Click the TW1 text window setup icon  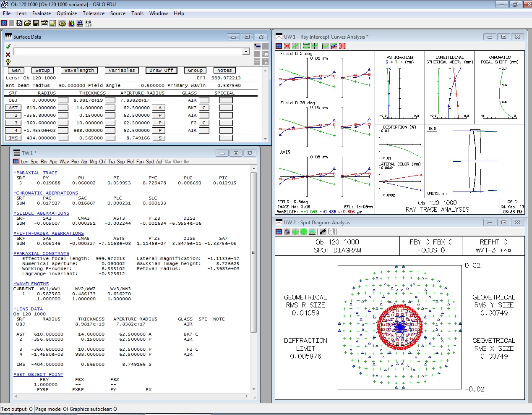[16, 161]
